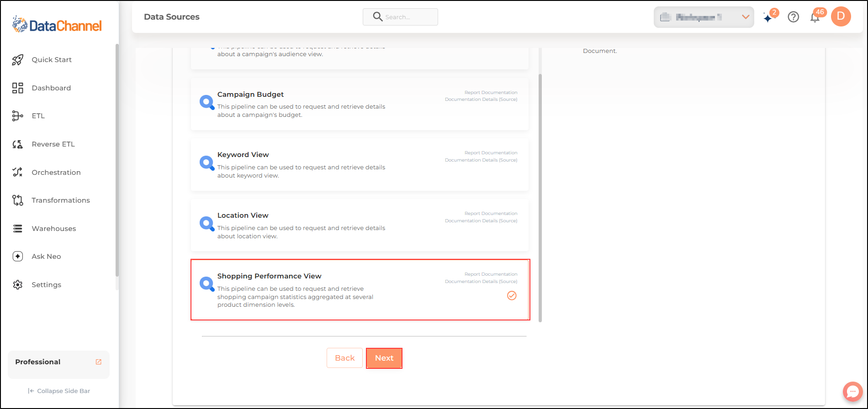The height and width of the screenshot is (409, 868).
Task: Expand the workspace selector dropdown
Action: coord(704,17)
